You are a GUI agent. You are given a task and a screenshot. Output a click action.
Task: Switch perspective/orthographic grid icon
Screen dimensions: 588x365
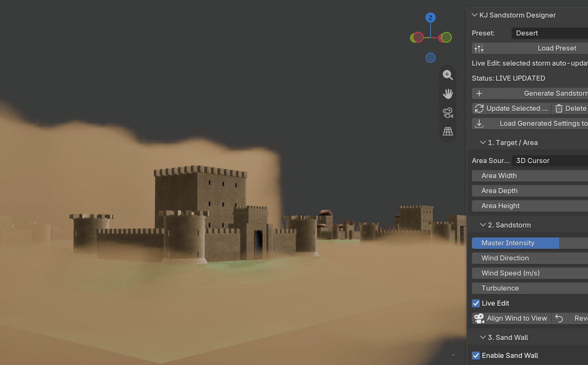448,131
